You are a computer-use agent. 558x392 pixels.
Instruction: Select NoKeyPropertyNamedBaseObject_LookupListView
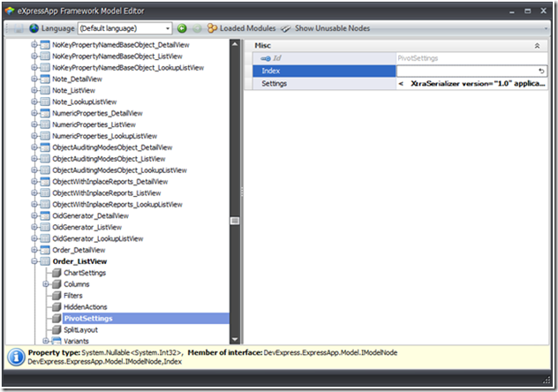coord(128,68)
